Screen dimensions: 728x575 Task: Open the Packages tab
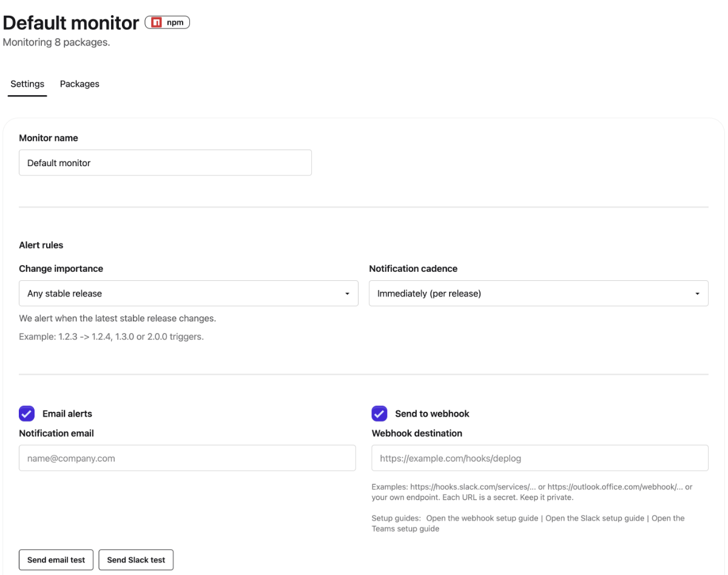pyautogui.click(x=79, y=84)
